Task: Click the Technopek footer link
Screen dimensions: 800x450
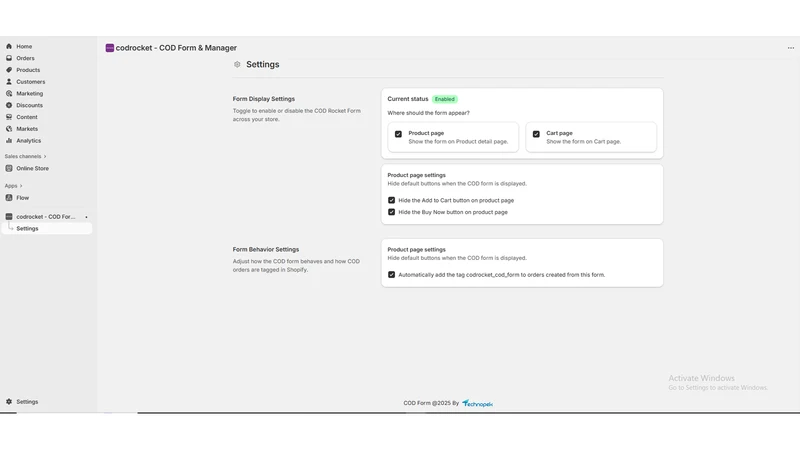Action: 478,404
